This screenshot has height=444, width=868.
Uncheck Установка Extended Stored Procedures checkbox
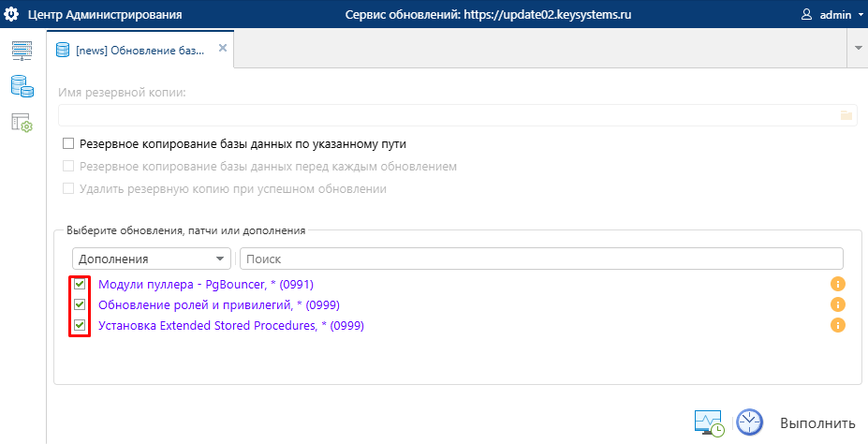[80, 326]
